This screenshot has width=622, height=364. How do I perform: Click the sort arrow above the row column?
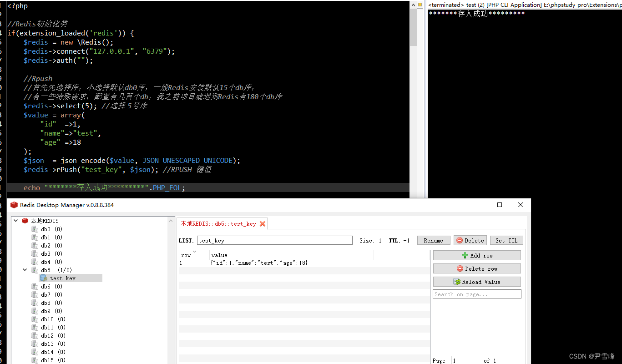point(194,252)
